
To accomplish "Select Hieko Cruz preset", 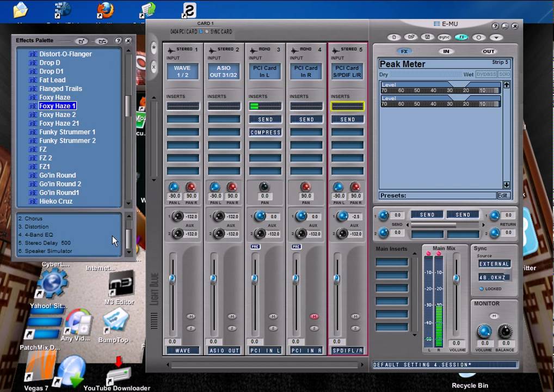I will [x=56, y=201].
